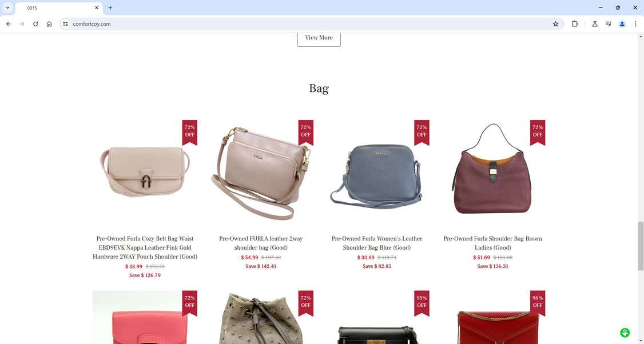Open the Chrome extensions puzzle icon
Viewport: 644px width, 344px height.
click(x=575, y=24)
